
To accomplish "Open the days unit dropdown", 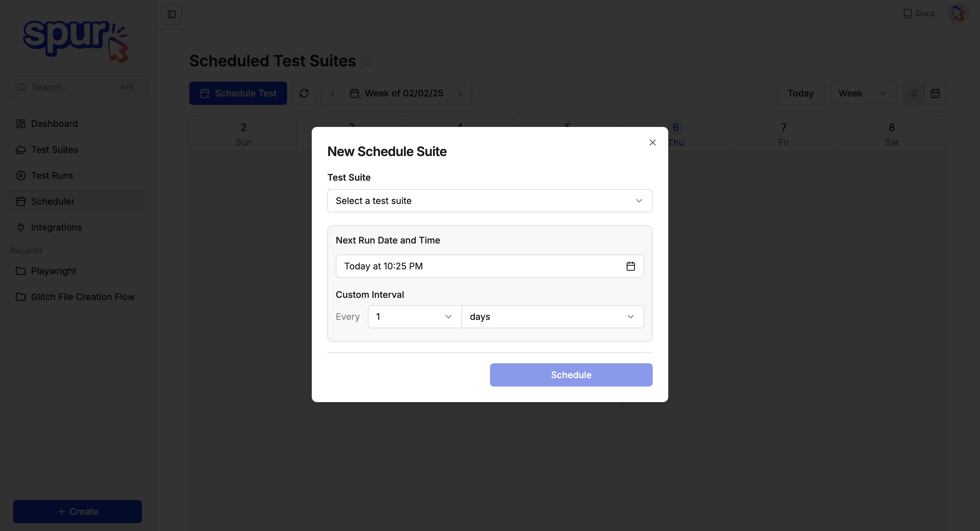I will pyautogui.click(x=553, y=317).
